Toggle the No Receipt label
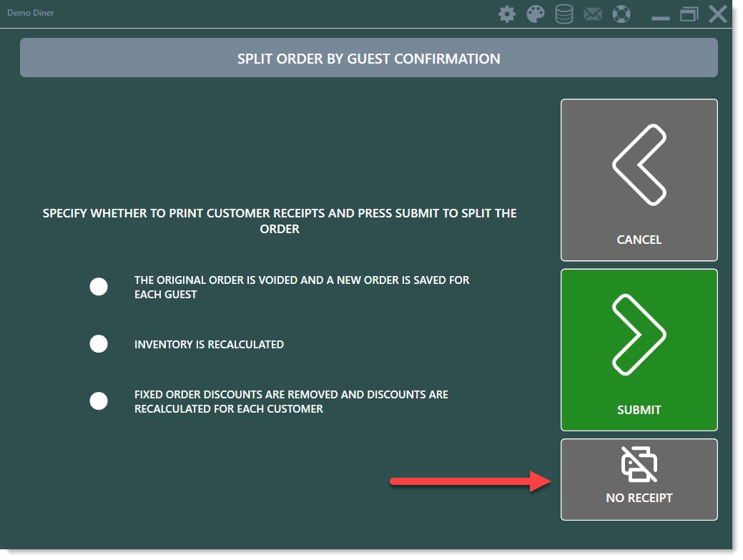The height and width of the screenshot is (560, 743). (x=639, y=498)
